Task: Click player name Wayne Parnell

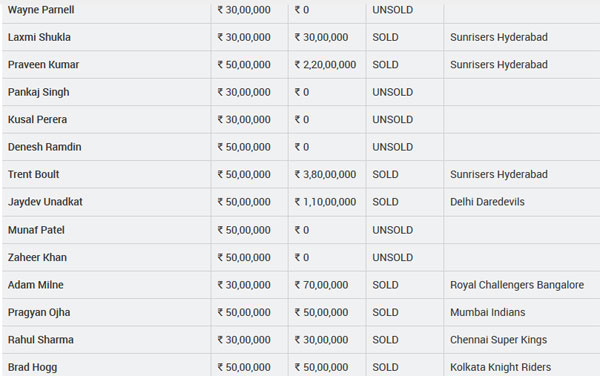Action: point(41,10)
